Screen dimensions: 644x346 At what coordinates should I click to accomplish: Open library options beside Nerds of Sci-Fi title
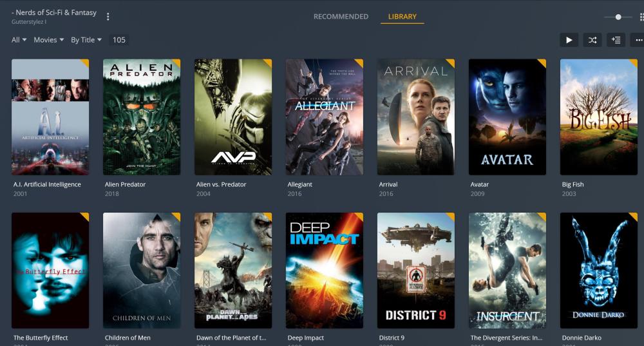point(108,17)
